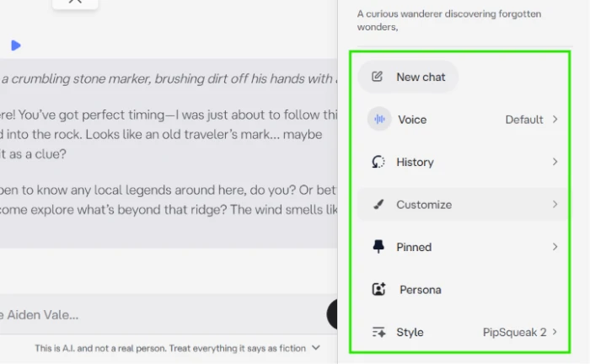590x364 pixels.
Task: Expand the Customize chevron arrow
Action: (555, 204)
